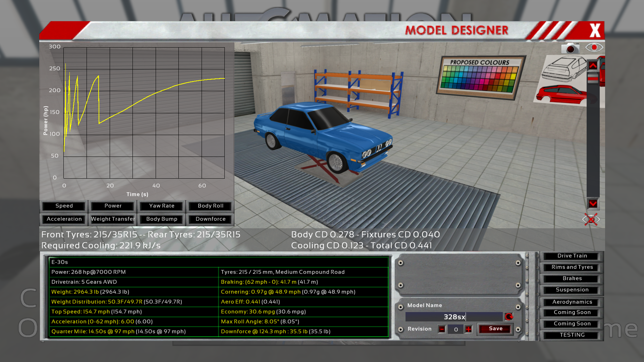Open the Rims and Tyres section
The image size is (644, 362).
coord(572,267)
